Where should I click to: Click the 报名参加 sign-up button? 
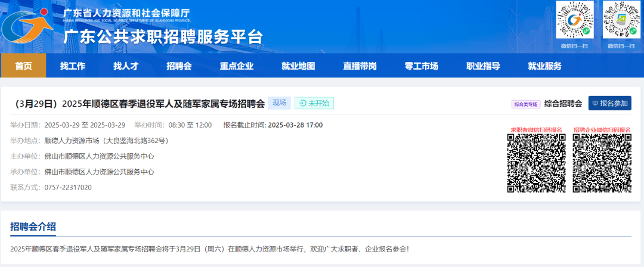pyautogui.click(x=610, y=103)
